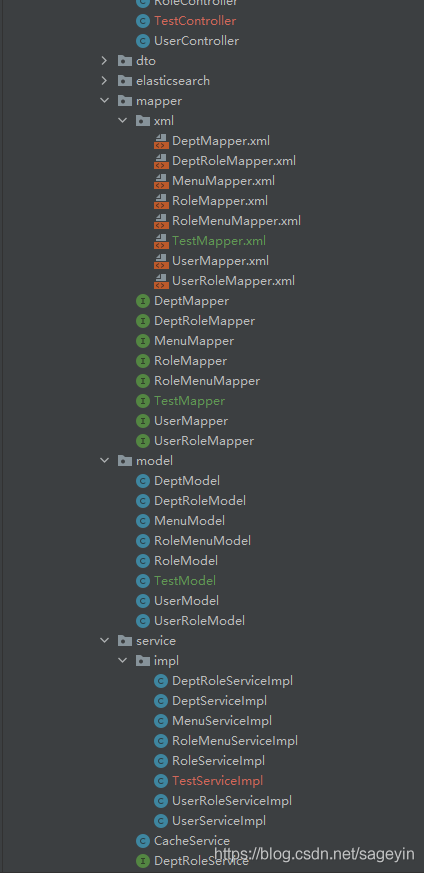Click the DeptRoleMapper interface icon
This screenshot has height=873, width=424.
[143, 321]
